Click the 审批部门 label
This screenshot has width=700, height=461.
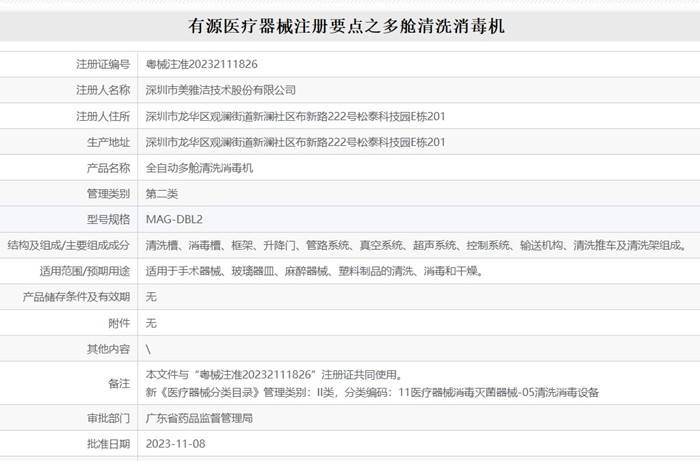(108, 418)
